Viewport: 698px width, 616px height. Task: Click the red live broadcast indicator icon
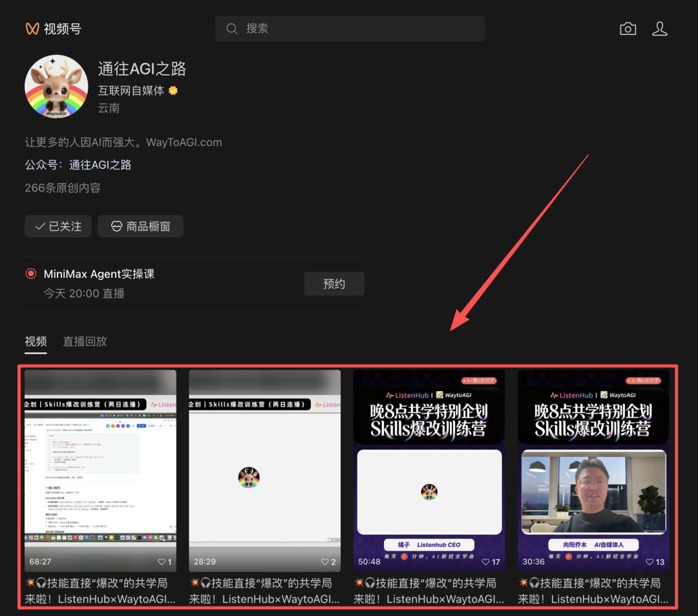pyautogui.click(x=31, y=274)
